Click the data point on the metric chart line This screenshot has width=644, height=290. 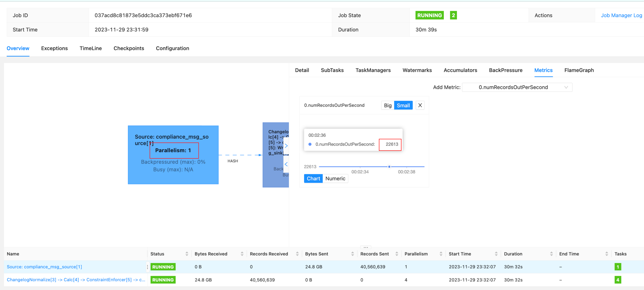pyautogui.click(x=389, y=167)
